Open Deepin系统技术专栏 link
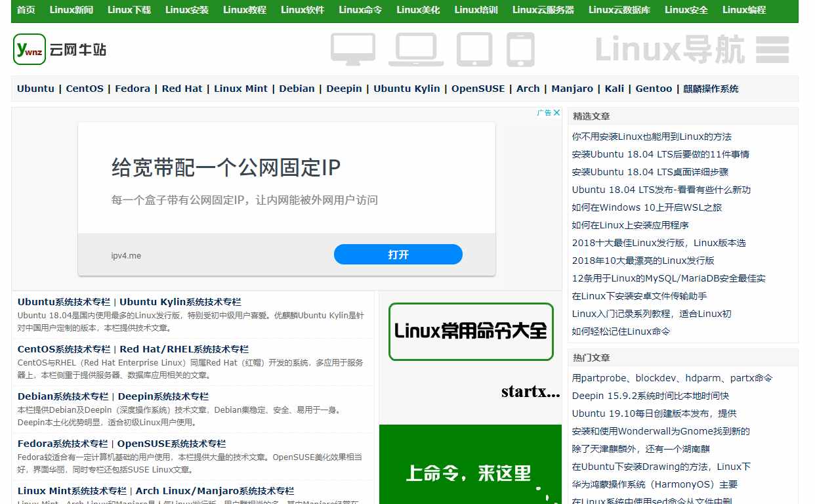This screenshot has width=815, height=504. point(163,396)
